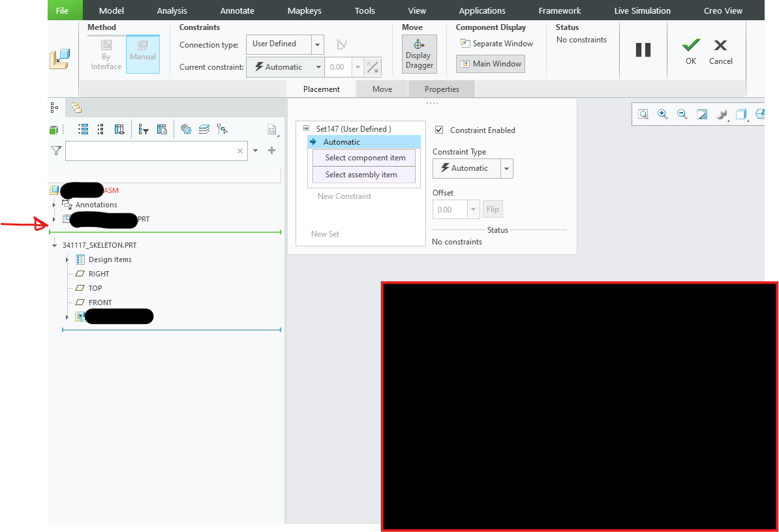Expand all nodes with the model tree expand icon
The image size is (779, 532).
(83, 129)
